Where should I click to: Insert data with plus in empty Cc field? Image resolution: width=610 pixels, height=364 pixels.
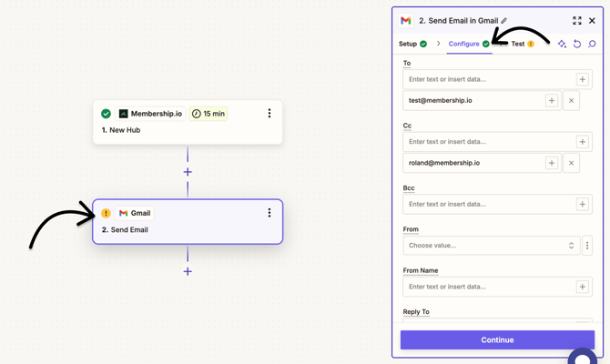(583, 142)
